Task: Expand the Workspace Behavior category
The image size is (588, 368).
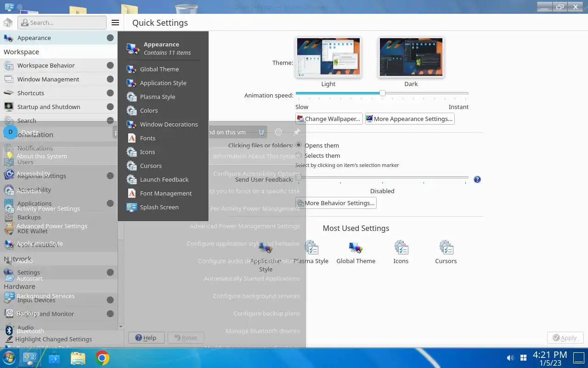Action: tap(59, 65)
